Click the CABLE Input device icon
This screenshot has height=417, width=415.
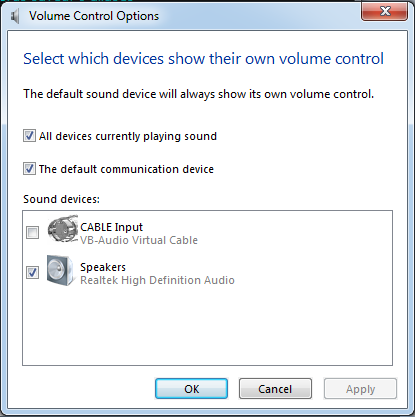click(x=62, y=230)
